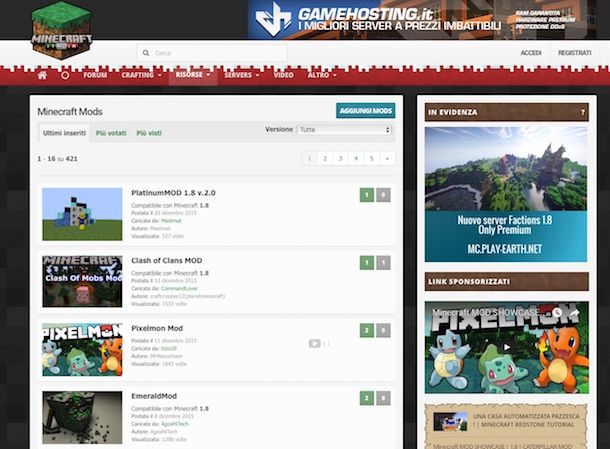Click the PlatinumMOD thumbnail image

click(x=82, y=214)
